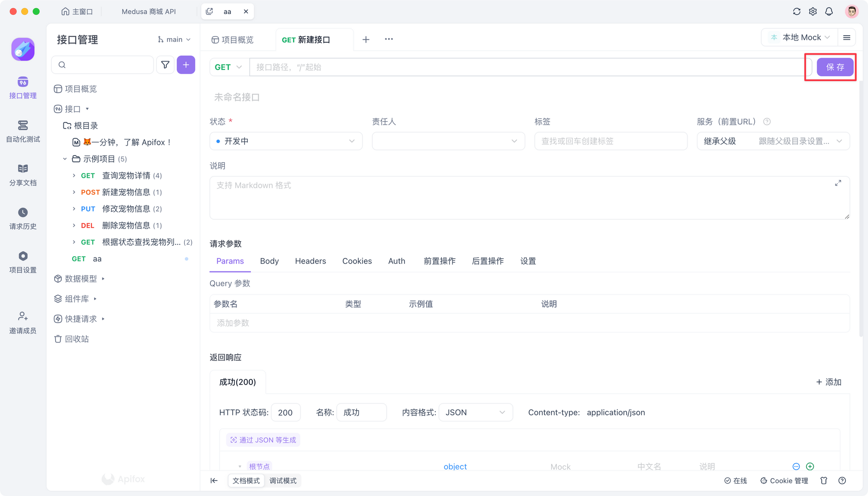
Task: Click the 标签 tag input field
Action: tap(611, 141)
